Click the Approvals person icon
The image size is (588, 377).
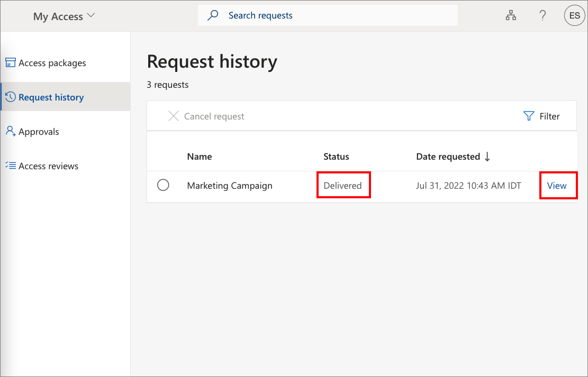tap(11, 131)
